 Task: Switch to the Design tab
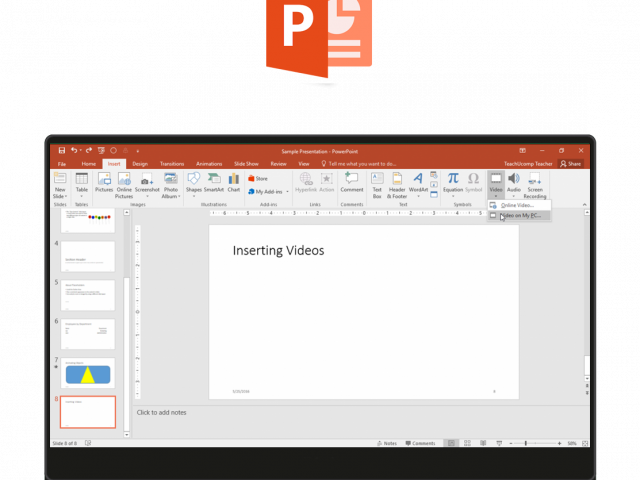(140, 163)
